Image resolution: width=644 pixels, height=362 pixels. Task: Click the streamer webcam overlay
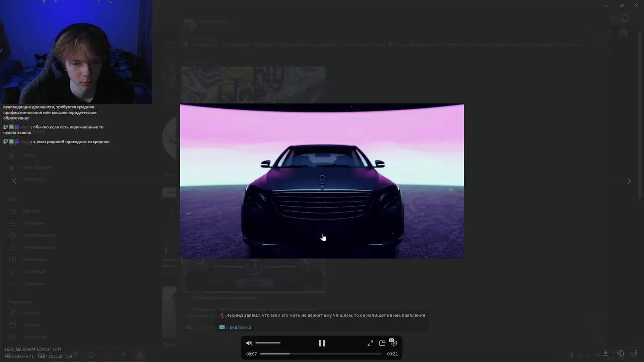coord(76,52)
